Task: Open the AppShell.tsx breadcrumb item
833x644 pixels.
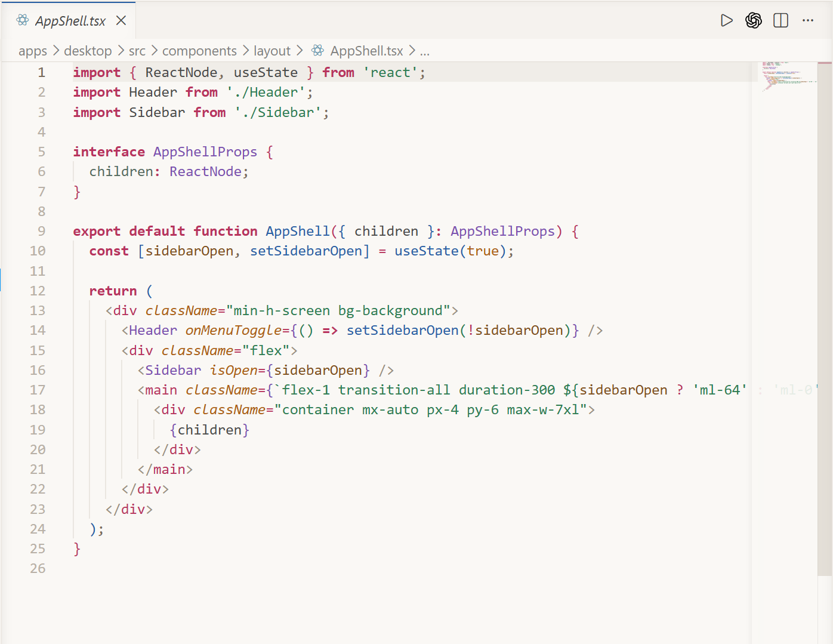Action: tap(366, 51)
